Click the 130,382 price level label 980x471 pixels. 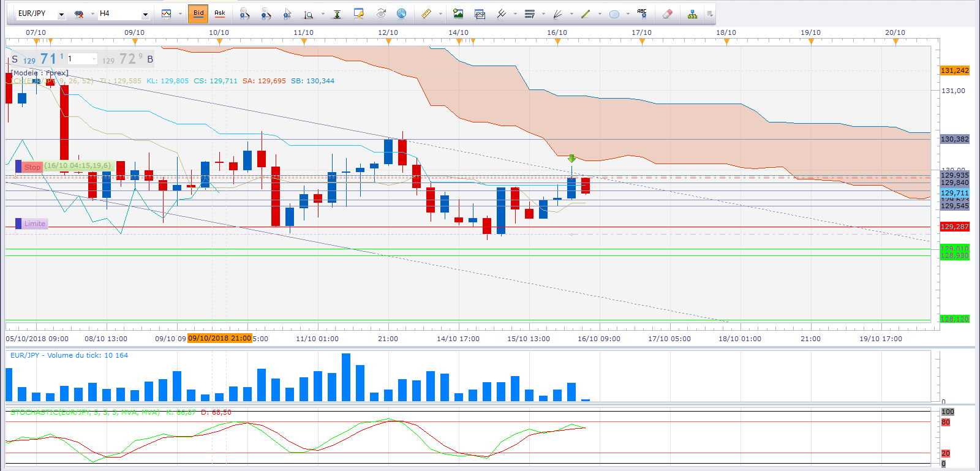click(955, 139)
